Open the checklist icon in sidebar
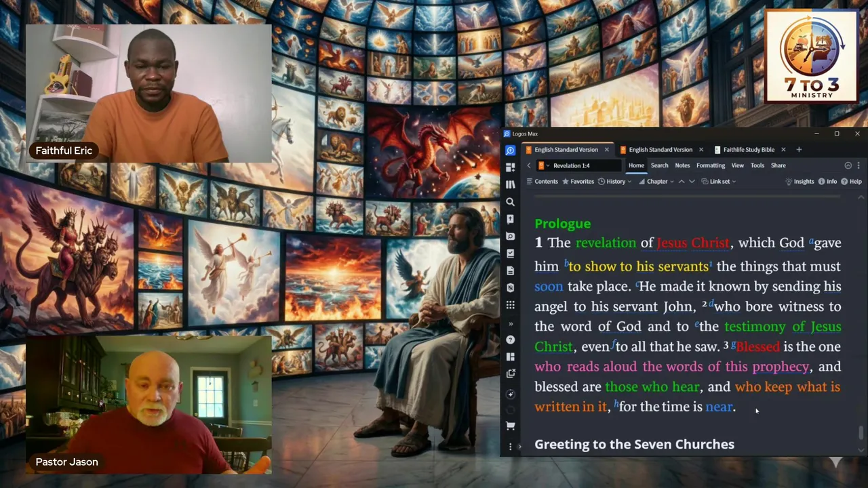Viewport: 868px width, 488px height. pyautogui.click(x=511, y=253)
